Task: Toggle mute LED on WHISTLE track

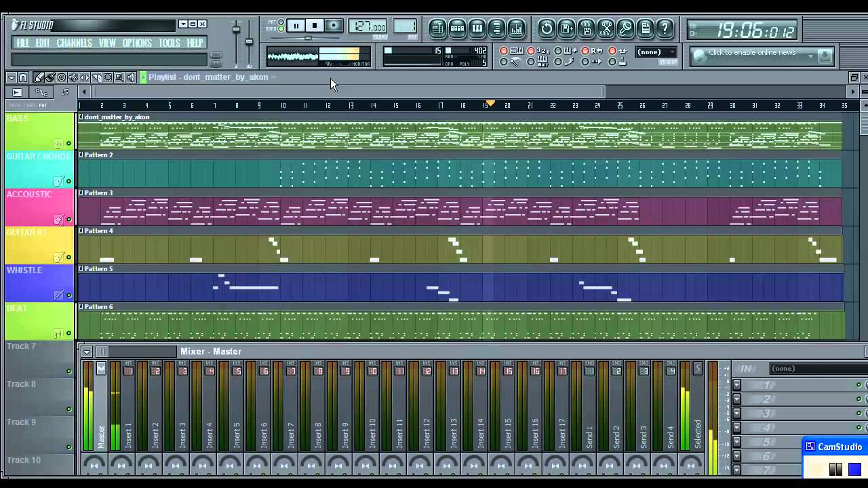Action: click(68, 296)
